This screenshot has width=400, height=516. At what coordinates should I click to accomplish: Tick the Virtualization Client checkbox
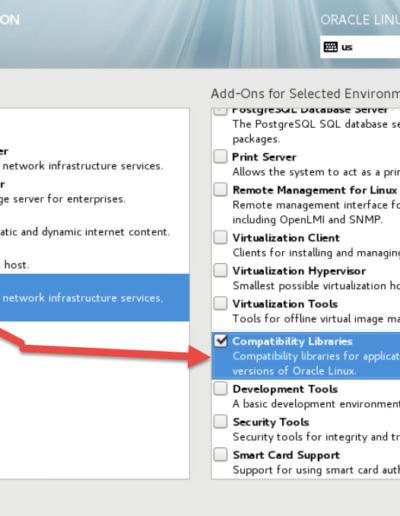(220, 237)
